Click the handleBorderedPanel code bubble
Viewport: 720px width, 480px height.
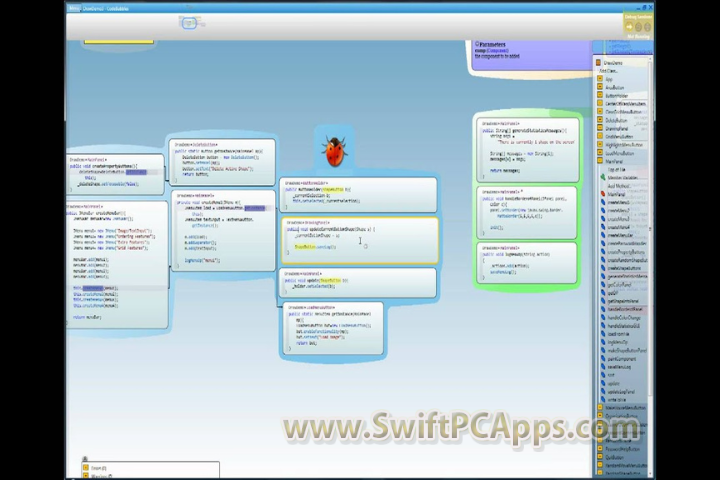[527, 212]
